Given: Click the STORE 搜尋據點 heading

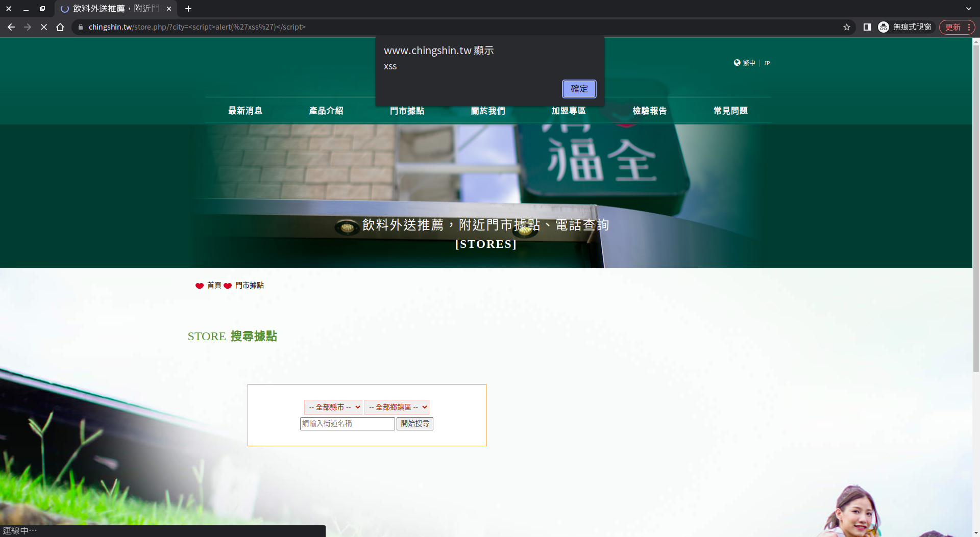Looking at the screenshot, I should 232,336.
